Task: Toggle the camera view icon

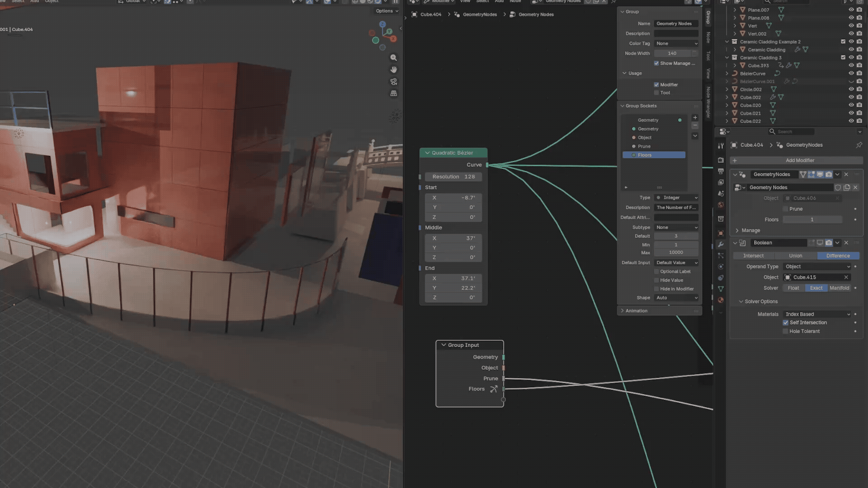Action: (x=394, y=82)
